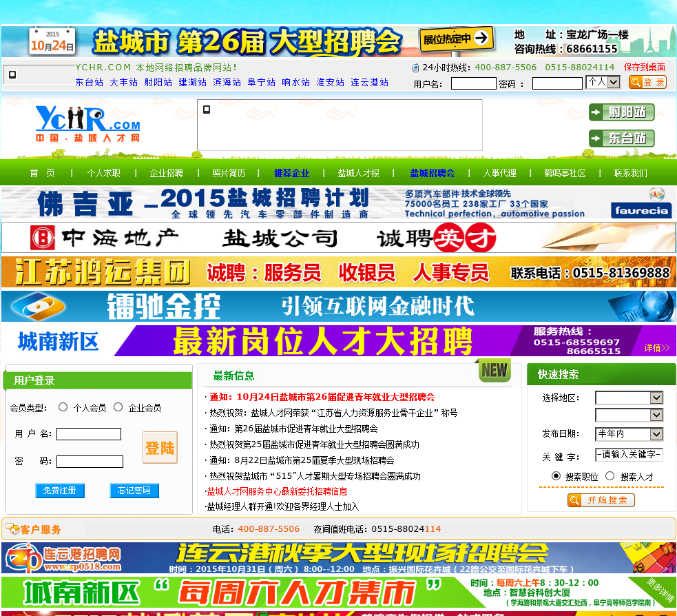Click the 保存到桌面 link
The width and height of the screenshot is (677, 616).
pyautogui.click(x=645, y=67)
